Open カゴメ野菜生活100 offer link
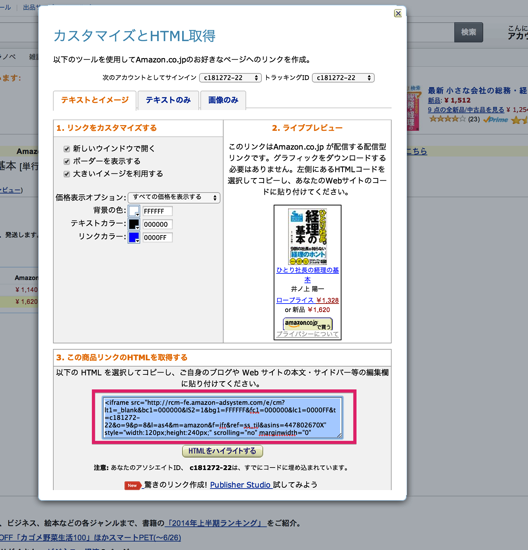 91,538
